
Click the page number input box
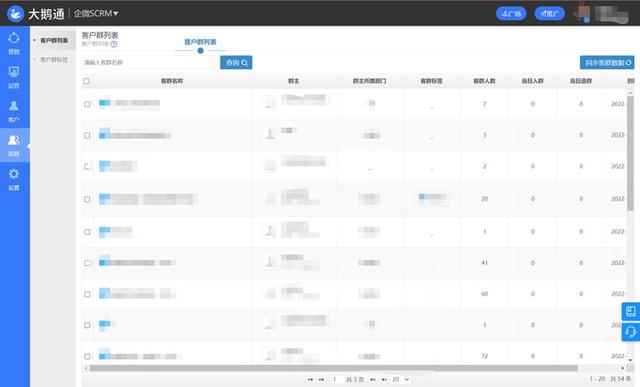coord(335,380)
